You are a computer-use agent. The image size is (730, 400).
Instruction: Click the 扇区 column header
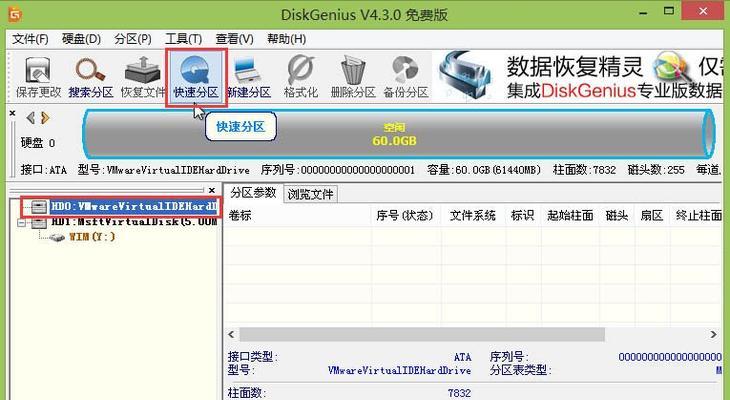(651, 216)
